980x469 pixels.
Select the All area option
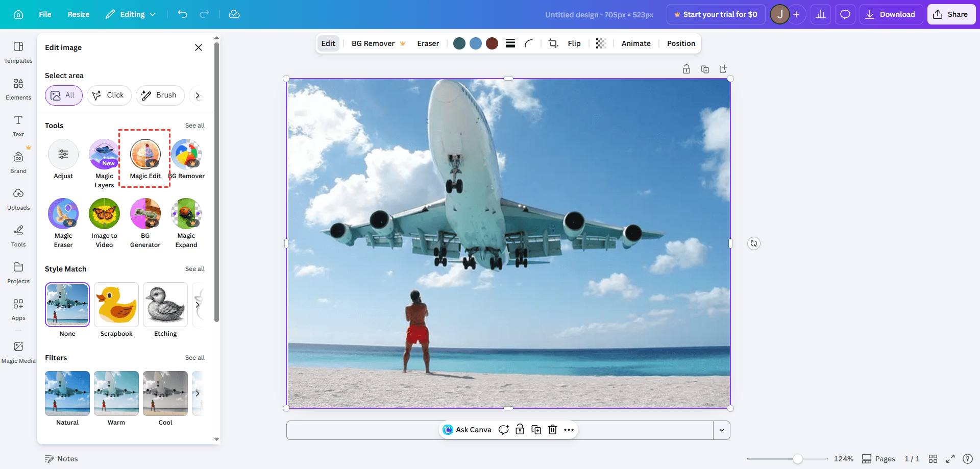(63, 95)
